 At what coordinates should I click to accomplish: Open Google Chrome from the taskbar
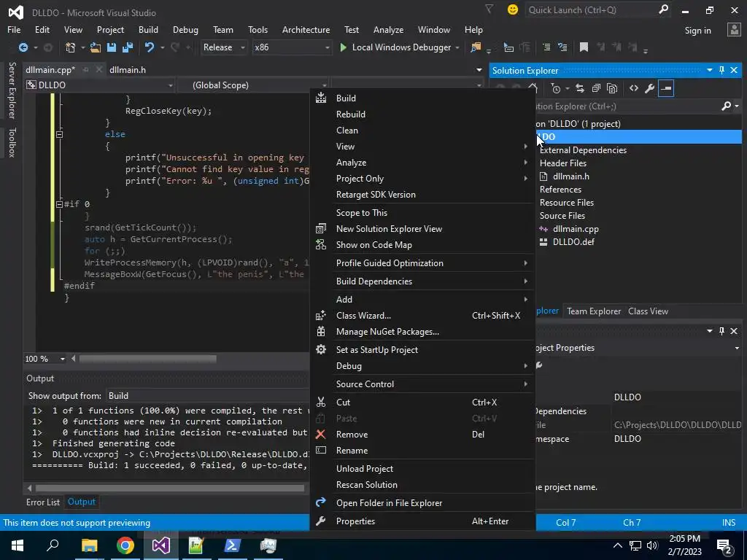pos(125,545)
